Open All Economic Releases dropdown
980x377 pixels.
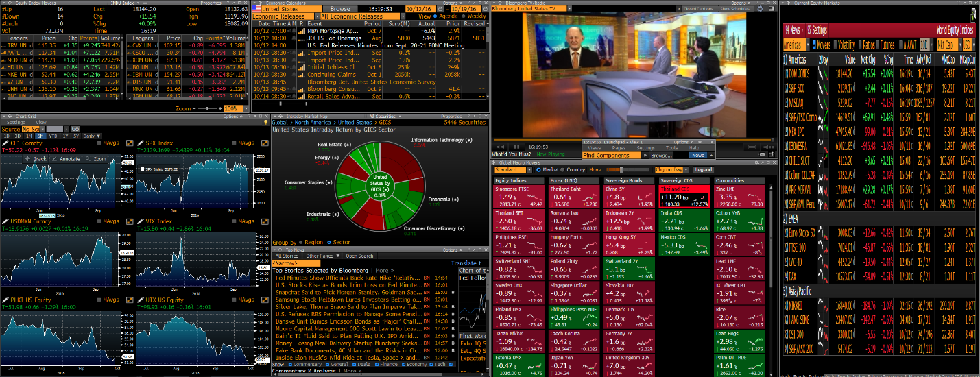403,16
